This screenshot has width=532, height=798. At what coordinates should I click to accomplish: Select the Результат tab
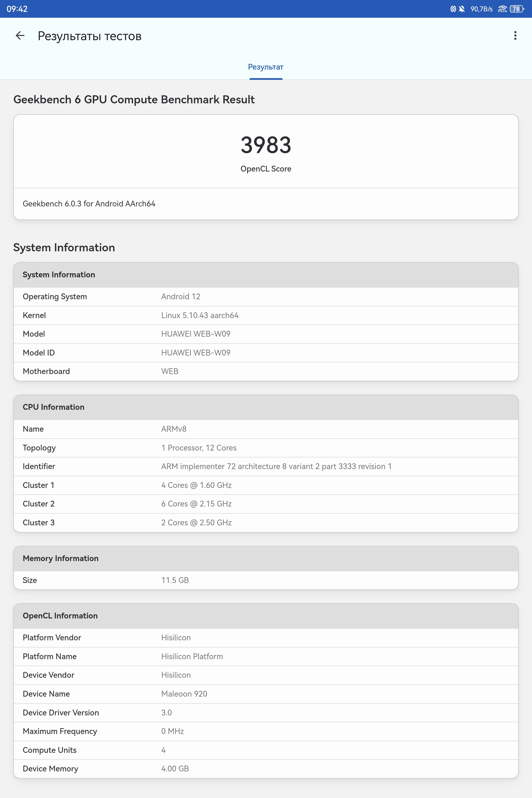[x=266, y=67]
